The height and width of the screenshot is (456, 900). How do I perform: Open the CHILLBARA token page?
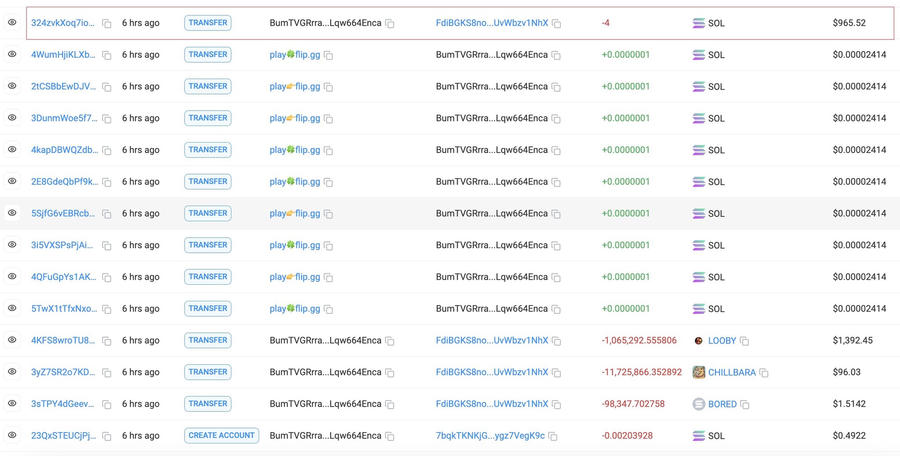click(731, 372)
